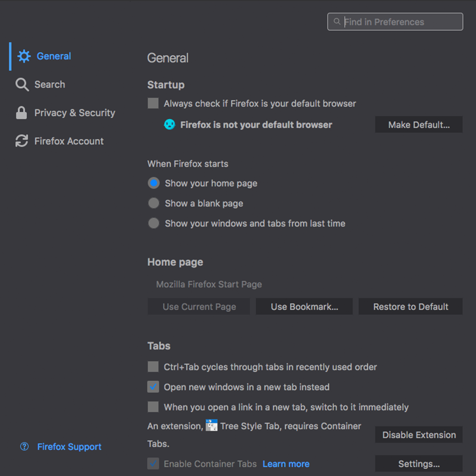Viewport: 476px width, 476px height.
Task: Click the Tree Style Tab extension icon
Action: (x=212, y=425)
